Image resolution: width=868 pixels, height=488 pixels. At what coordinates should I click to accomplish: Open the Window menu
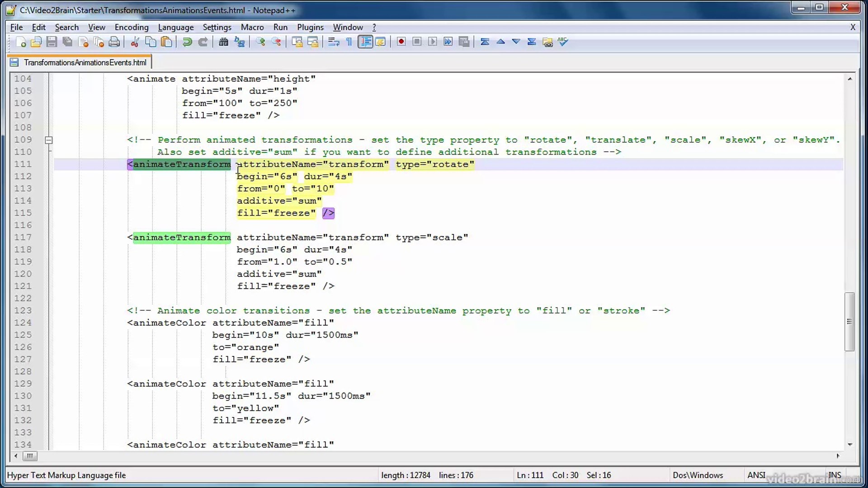pos(348,27)
